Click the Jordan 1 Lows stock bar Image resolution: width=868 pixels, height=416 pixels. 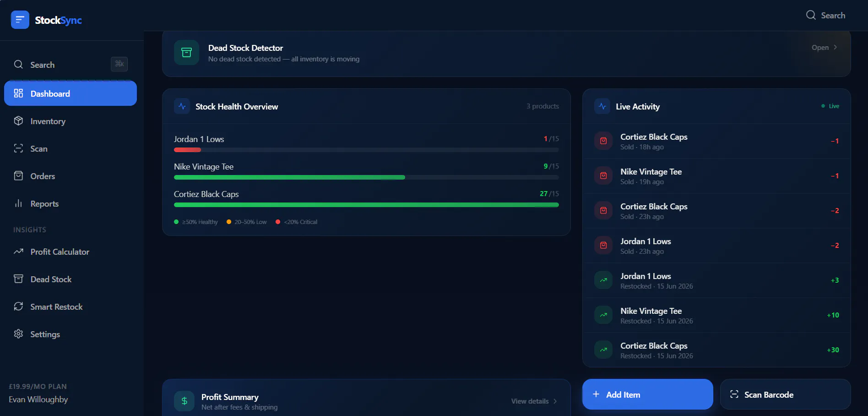[x=366, y=150]
